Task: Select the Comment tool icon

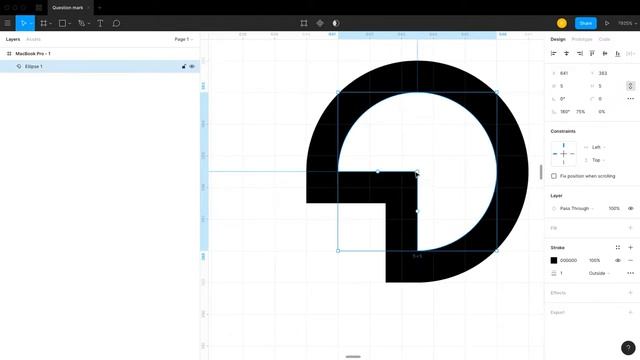Action: point(116,23)
